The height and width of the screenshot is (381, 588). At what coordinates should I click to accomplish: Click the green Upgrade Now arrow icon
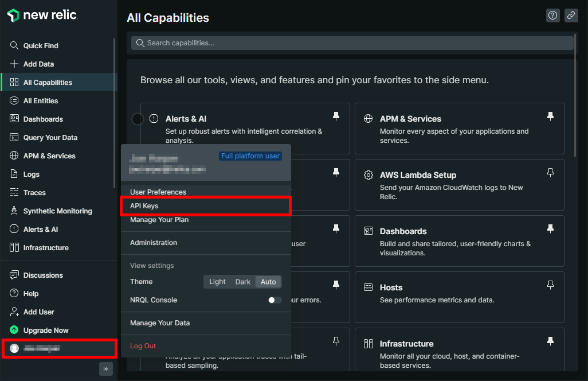(x=14, y=330)
